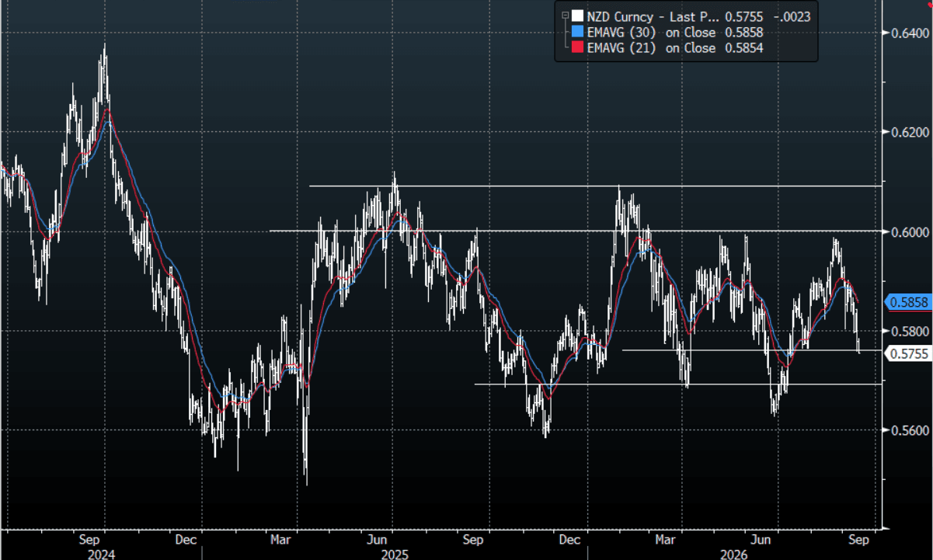
Task: Click the 0.5800 price axis label
Action: point(909,331)
